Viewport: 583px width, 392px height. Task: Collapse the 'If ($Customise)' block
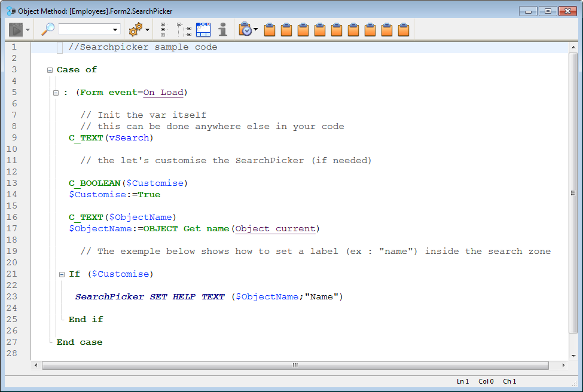62,274
